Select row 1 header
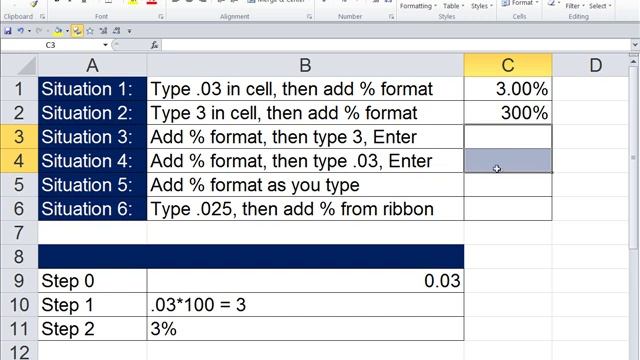 click(x=19, y=89)
